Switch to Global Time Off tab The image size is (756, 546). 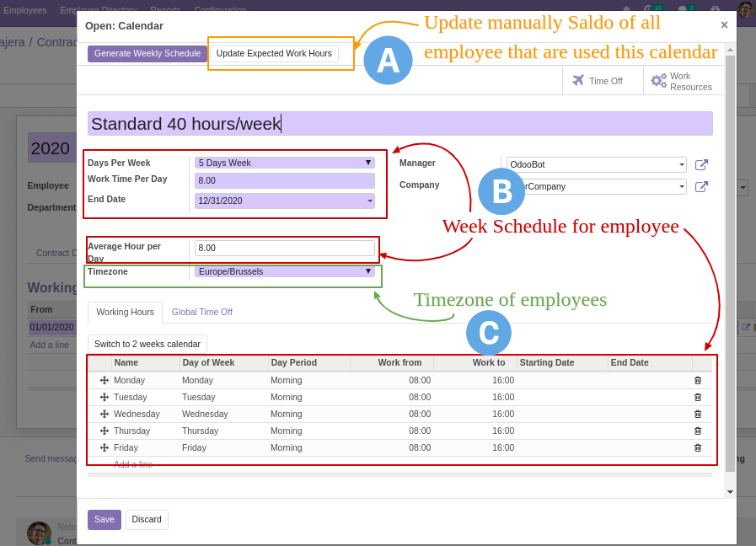click(x=201, y=312)
